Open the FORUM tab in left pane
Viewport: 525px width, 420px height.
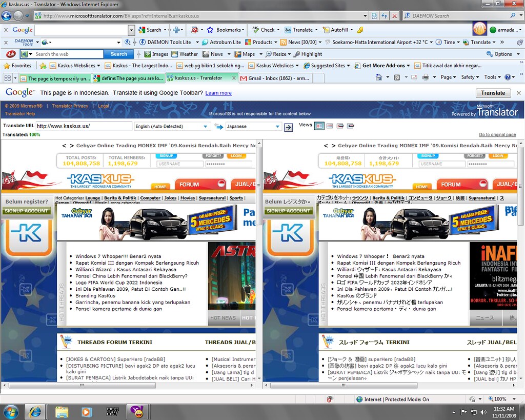(201, 184)
